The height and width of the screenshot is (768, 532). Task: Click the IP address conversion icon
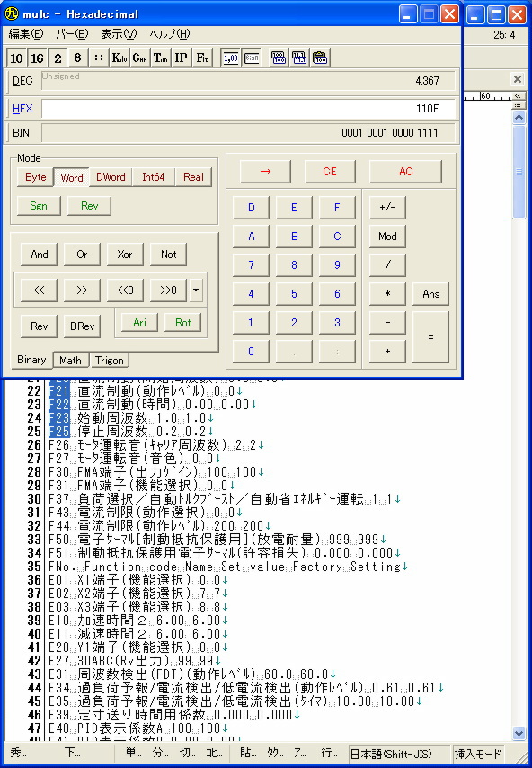point(181,58)
